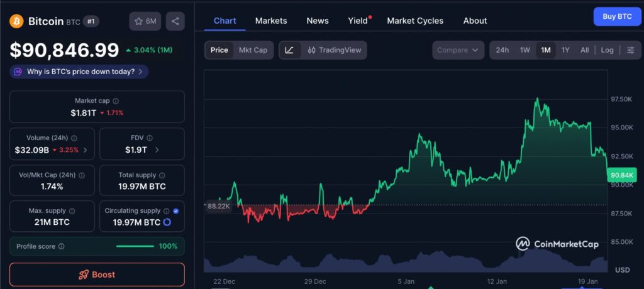Screen dimensions: 644x289
Task: Select Mkt Cap toggle on chart
Action: click(x=253, y=50)
